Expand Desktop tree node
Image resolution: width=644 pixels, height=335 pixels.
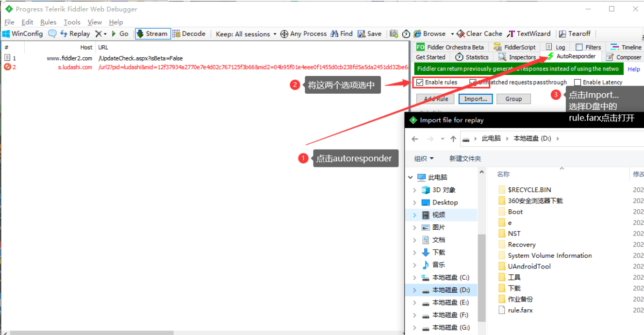coord(414,203)
